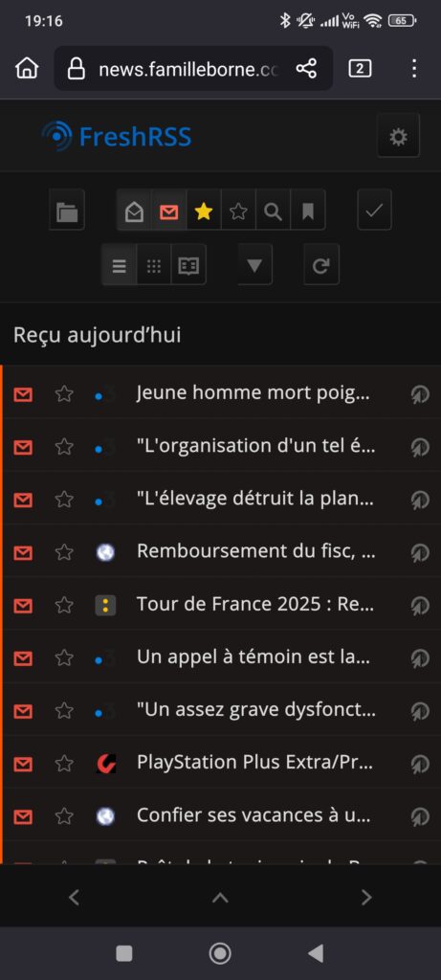Mark "Jeune homme mort poig..." as read
This screenshot has width=441, height=980.
tap(23, 394)
